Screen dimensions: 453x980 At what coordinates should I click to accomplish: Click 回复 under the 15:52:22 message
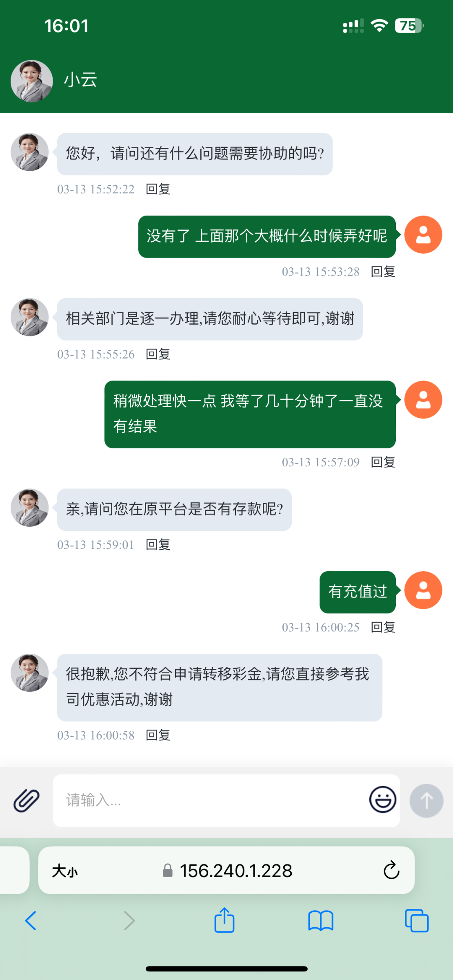(x=158, y=189)
